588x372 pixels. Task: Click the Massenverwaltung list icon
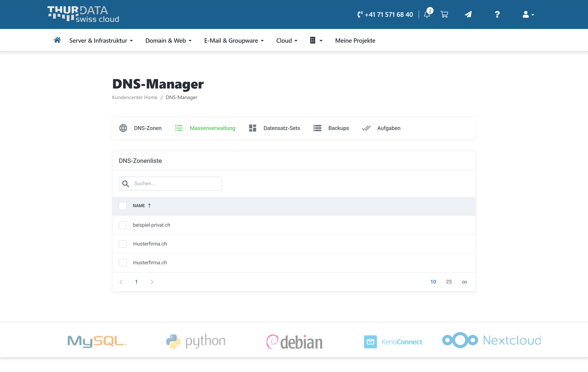pos(179,128)
